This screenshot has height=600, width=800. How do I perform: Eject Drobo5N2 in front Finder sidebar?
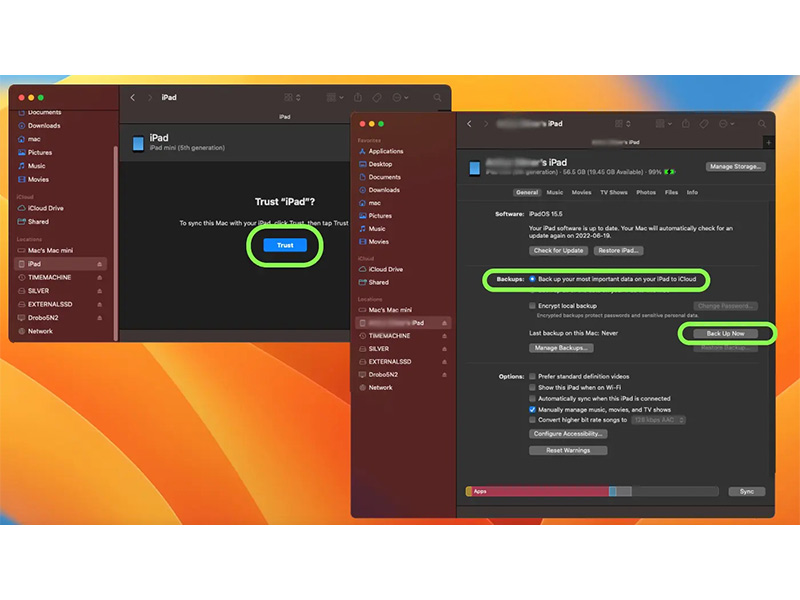coord(444,374)
